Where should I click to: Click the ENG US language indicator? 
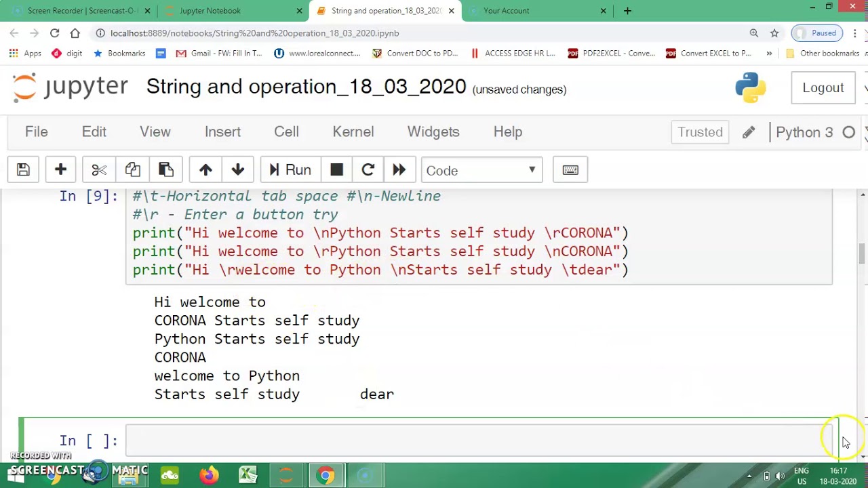pyautogui.click(x=802, y=476)
